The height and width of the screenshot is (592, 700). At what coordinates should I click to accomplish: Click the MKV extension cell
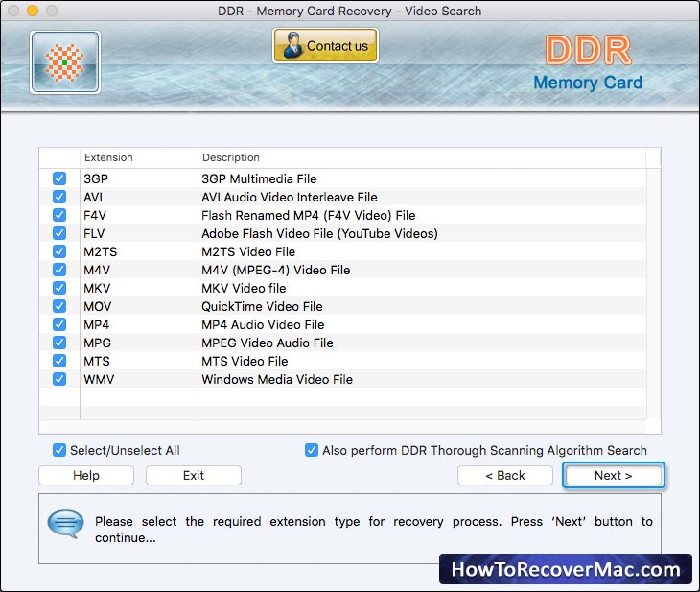point(139,288)
